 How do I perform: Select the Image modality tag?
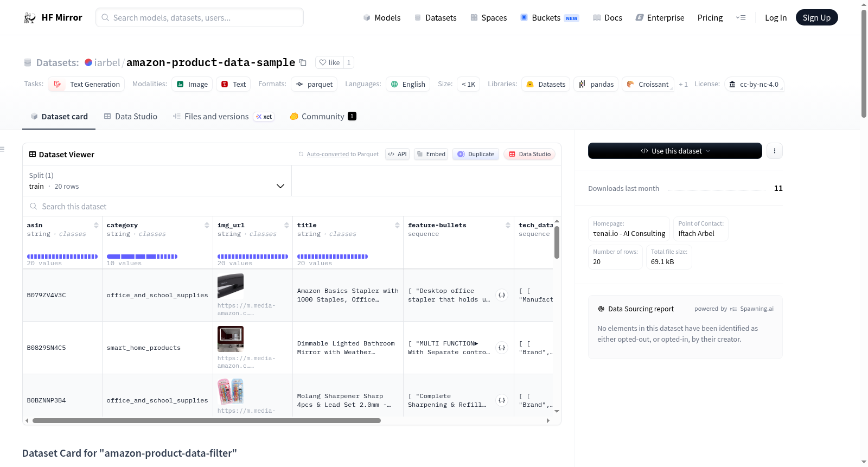[x=192, y=84]
